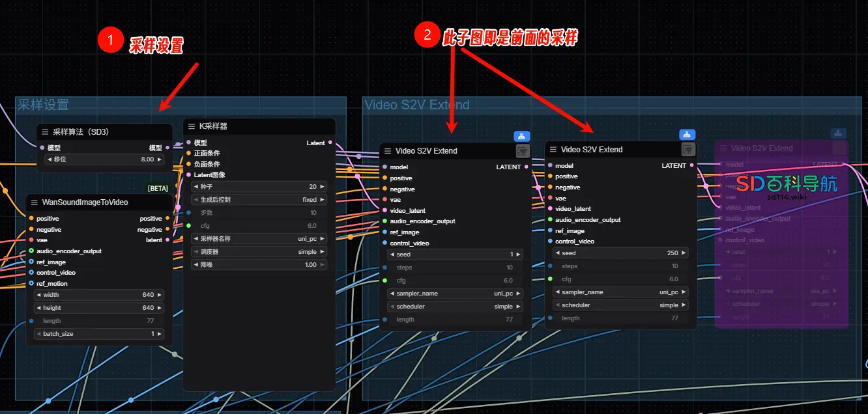Increase the width value in WanSoundImageToVideo
This screenshot has width=868, height=414.
(x=160, y=295)
